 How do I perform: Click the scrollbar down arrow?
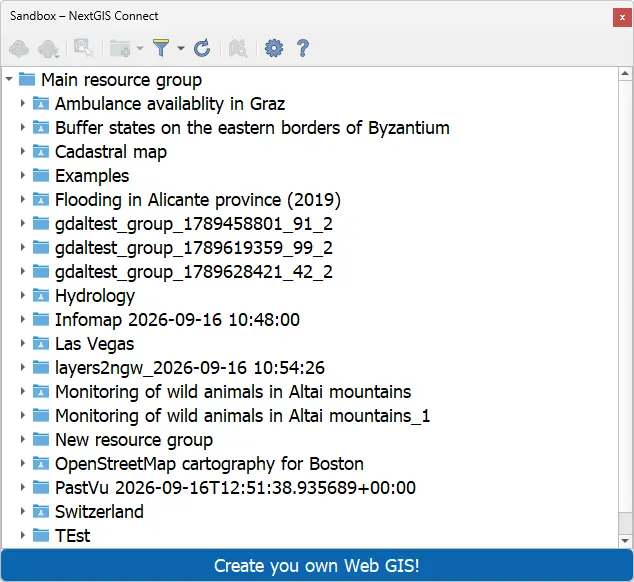coord(625,540)
